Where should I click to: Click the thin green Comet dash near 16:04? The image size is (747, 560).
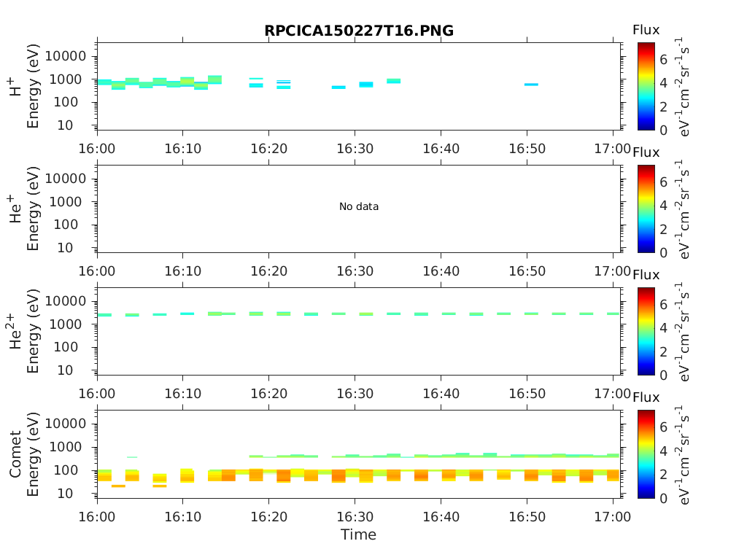pyautogui.click(x=132, y=457)
